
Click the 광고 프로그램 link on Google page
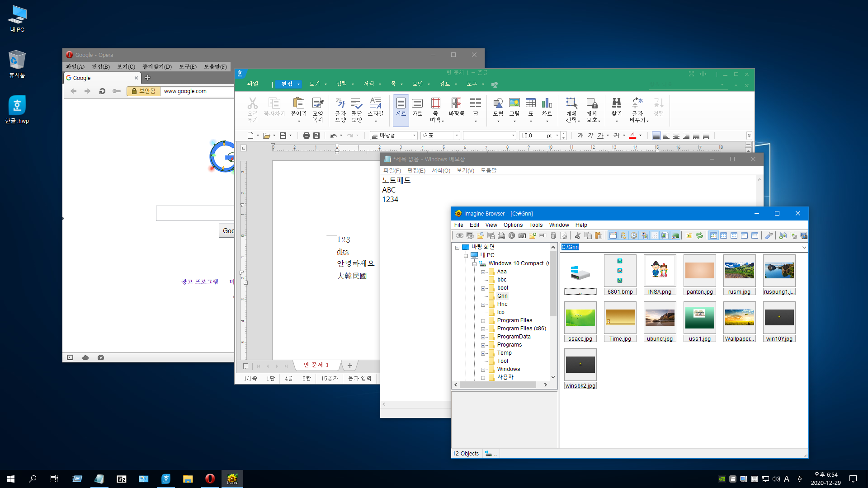pyautogui.click(x=200, y=282)
